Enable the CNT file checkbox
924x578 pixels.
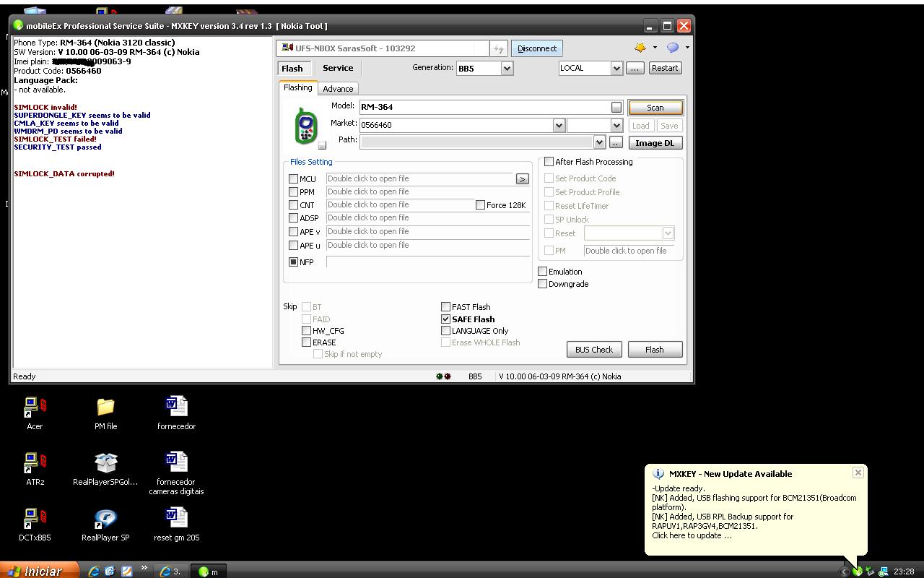point(293,205)
